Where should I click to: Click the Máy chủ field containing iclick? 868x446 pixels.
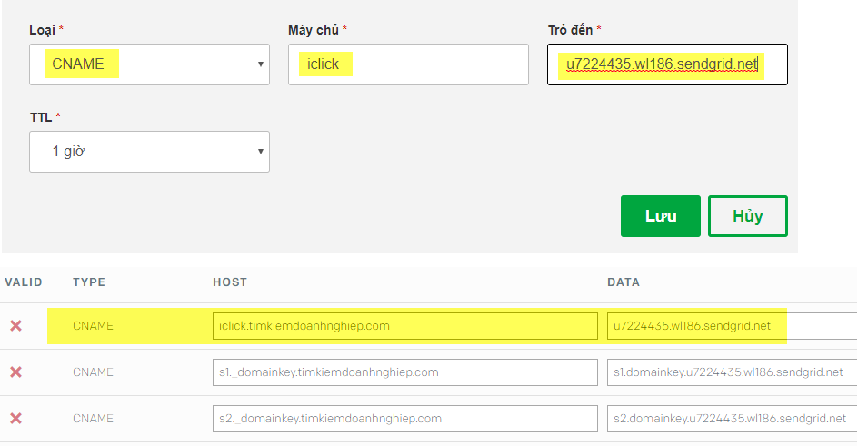(x=408, y=64)
